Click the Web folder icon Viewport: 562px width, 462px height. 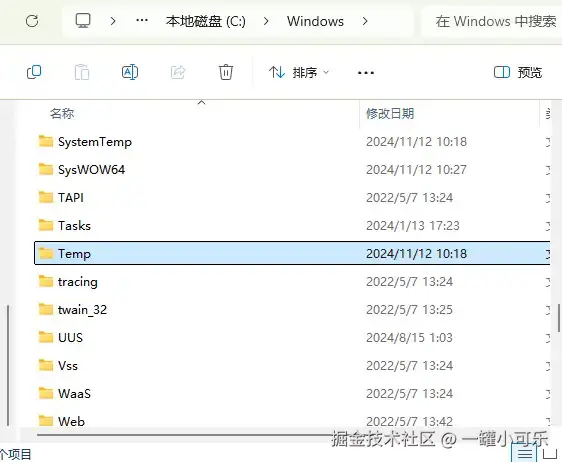tap(46, 420)
